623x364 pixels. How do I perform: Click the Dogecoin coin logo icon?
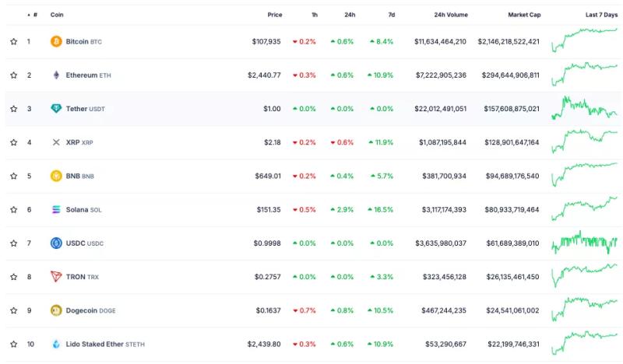[56, 310]
